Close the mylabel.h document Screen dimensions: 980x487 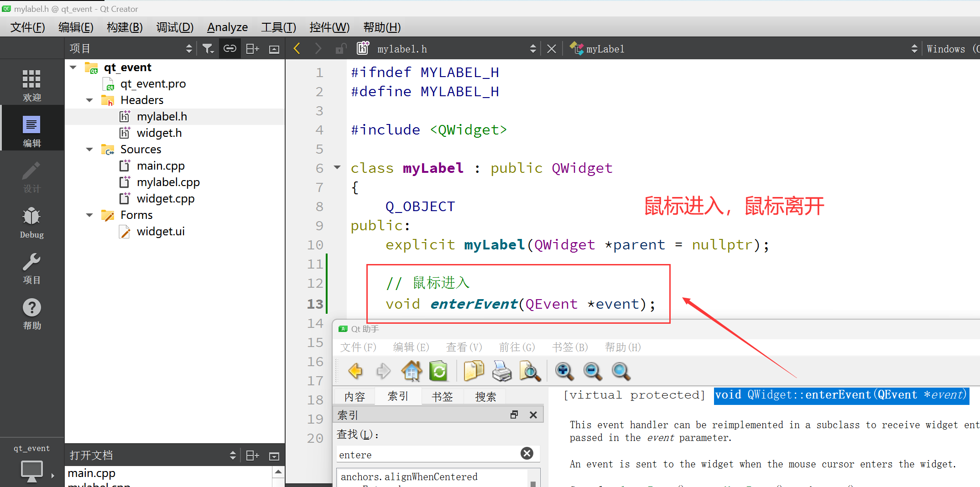[x=552, y=49]
